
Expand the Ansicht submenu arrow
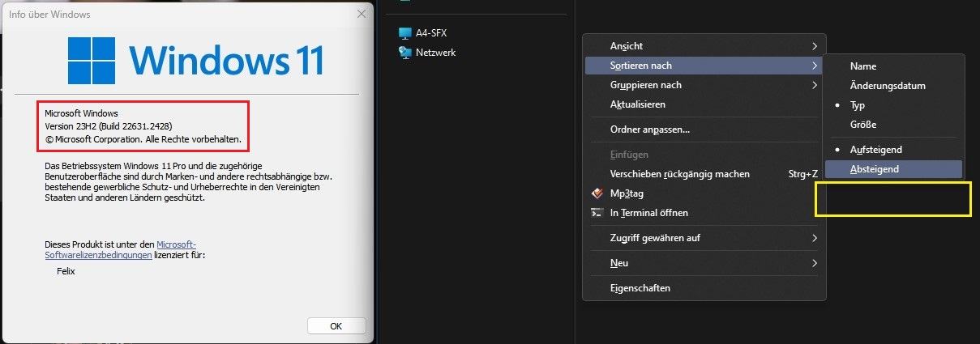(x=814, y=46)
